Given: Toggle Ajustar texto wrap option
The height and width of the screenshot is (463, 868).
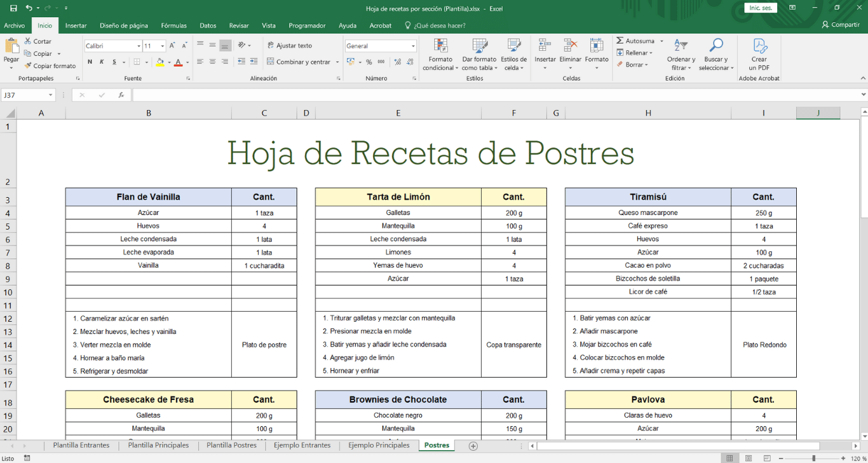Looking at the screenshot, I should pos(289,46).
